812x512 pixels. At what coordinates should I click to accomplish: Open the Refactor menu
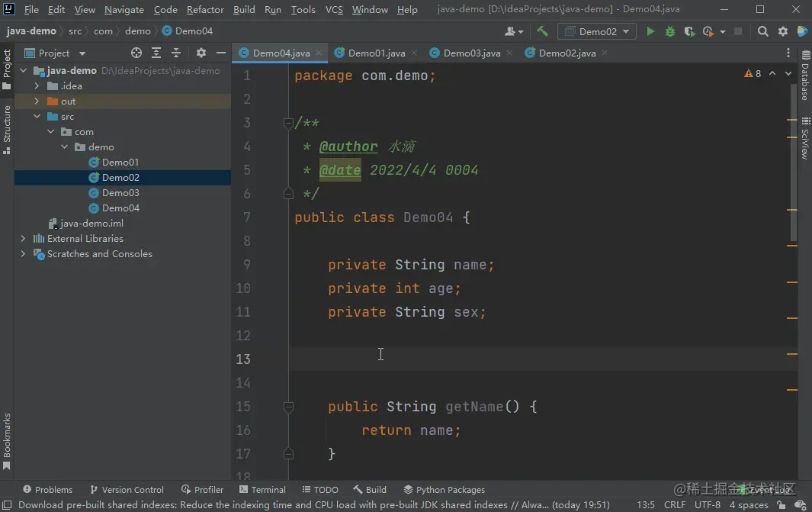205,10
